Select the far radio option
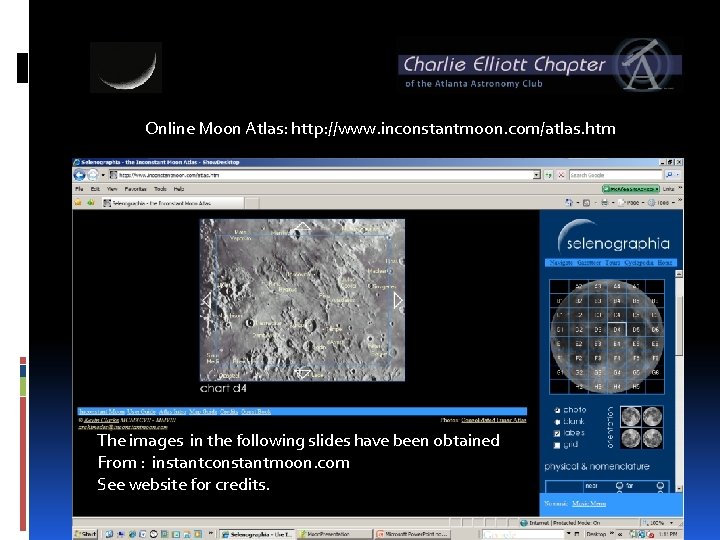This screenshot has width=720, height=540. coord(660,485)
